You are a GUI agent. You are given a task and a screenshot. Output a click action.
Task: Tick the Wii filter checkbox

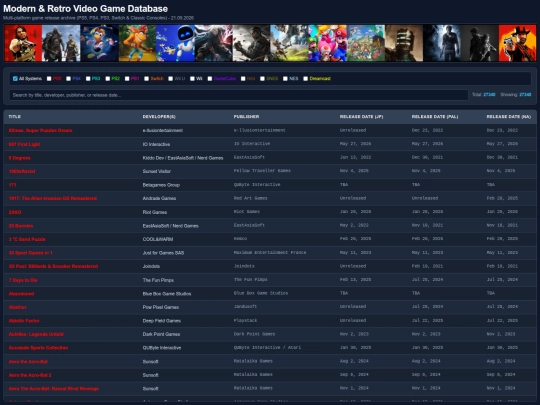pos(192,79)
